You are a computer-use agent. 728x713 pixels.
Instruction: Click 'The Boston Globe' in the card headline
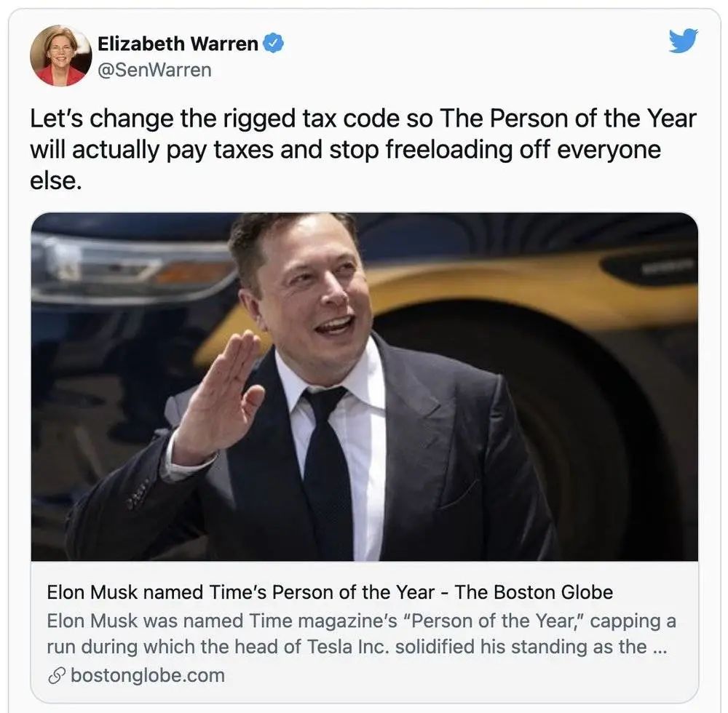coord(534,592)
